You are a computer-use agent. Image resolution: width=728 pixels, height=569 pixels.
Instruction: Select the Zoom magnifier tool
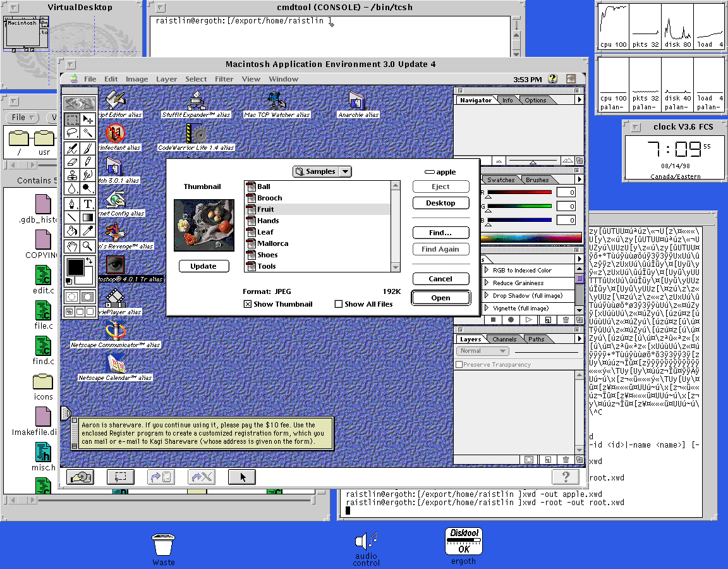(88, 246)
